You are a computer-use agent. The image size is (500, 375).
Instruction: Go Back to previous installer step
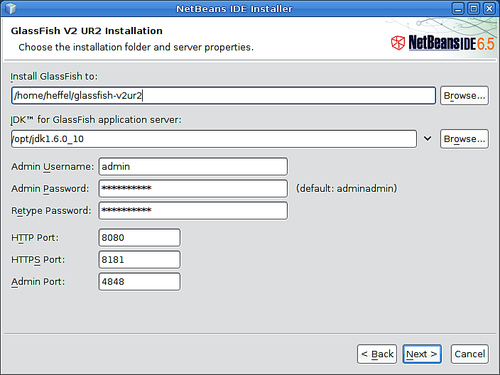[x=377, y=354]
